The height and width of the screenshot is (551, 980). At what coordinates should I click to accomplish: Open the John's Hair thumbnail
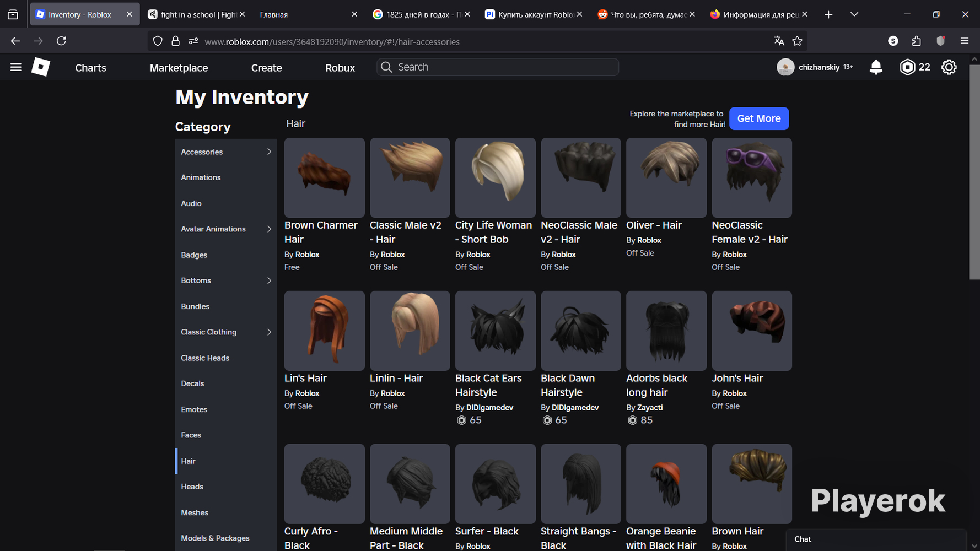point(752,331)
